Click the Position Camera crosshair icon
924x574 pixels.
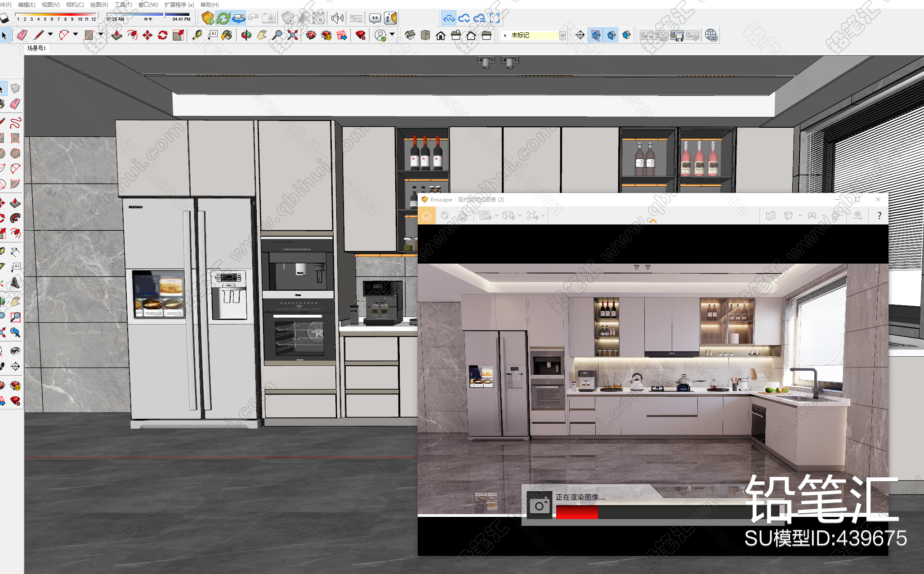(580, 35)
